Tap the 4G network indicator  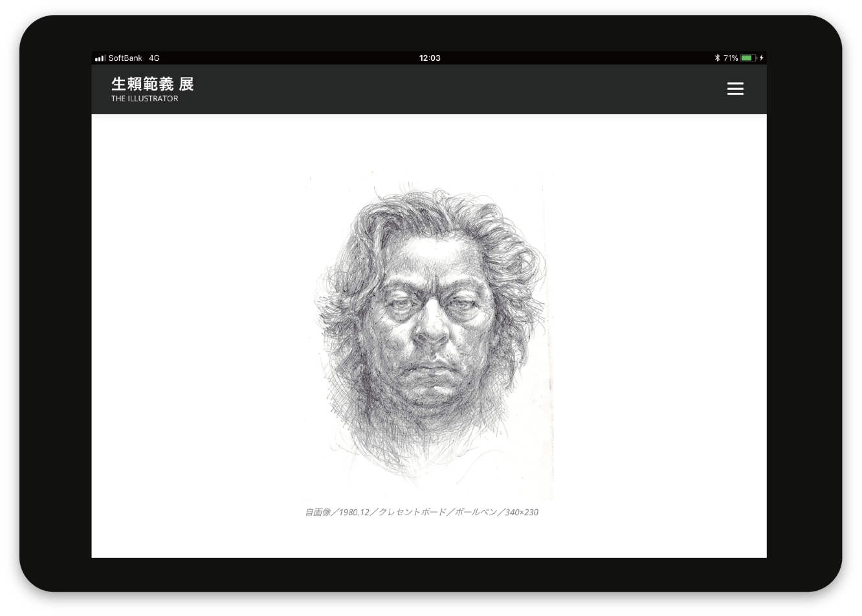[x=154, y=58]
